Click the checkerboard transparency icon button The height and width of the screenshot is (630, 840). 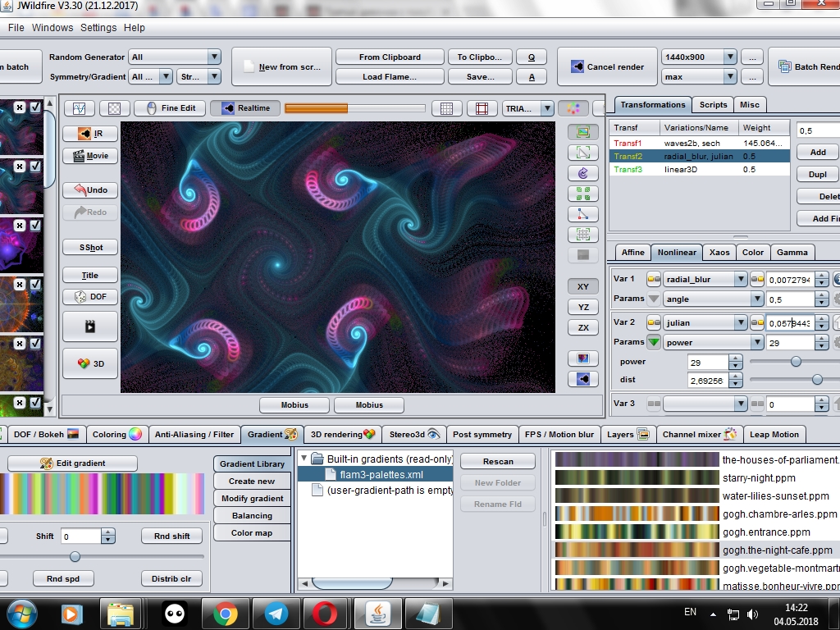(114, 108)
